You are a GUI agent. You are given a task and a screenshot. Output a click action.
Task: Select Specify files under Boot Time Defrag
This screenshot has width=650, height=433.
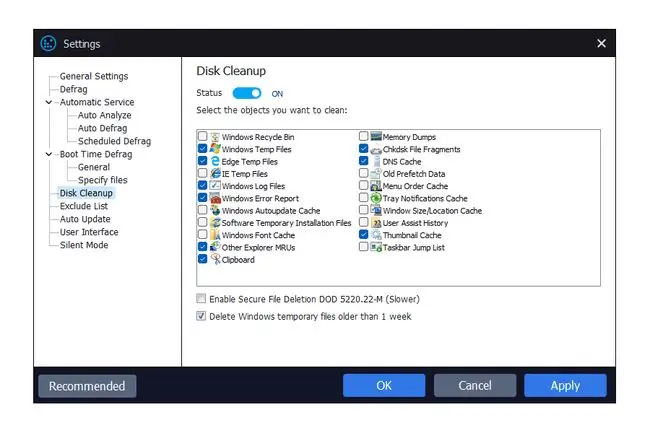[102, 180]
